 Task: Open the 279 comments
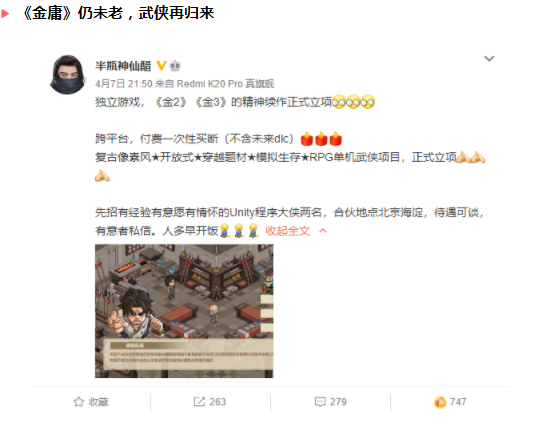tap(338, 402)
